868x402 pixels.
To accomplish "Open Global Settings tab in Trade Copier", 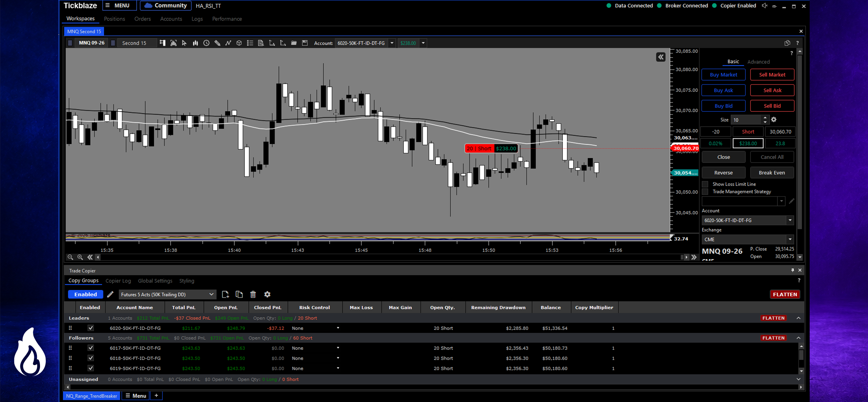I will (x=155, y=281).
